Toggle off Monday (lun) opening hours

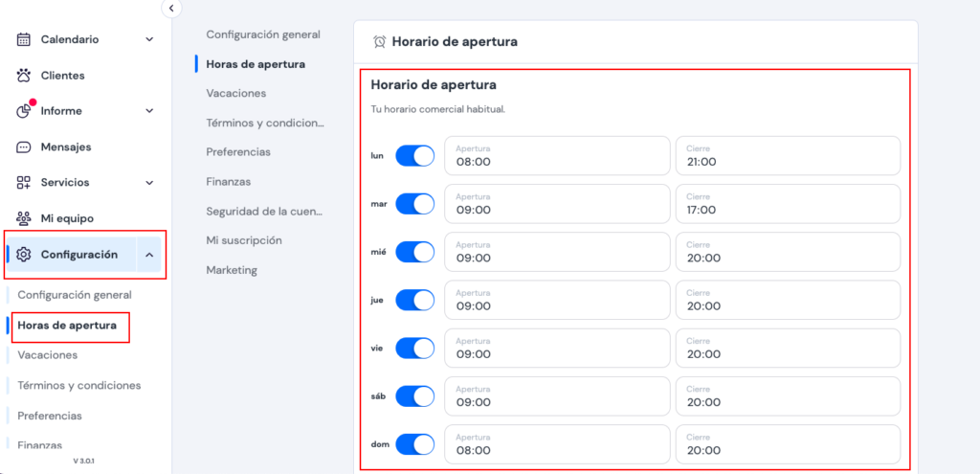(x=414, y=155)
